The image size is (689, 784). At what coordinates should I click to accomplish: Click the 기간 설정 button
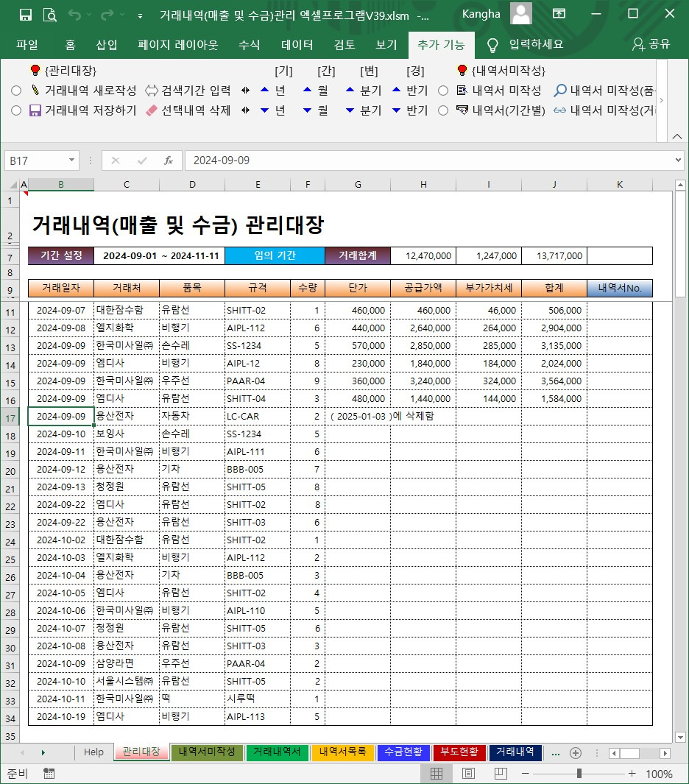(61, 255)
